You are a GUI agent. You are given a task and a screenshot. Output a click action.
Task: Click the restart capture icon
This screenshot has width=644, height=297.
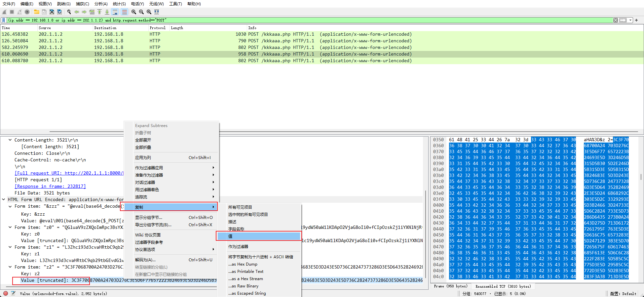[19, 12]
